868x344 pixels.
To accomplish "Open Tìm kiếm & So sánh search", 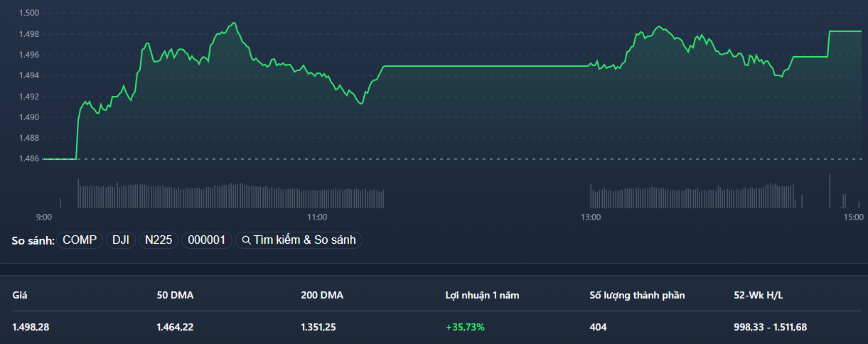I will (299, 240).
